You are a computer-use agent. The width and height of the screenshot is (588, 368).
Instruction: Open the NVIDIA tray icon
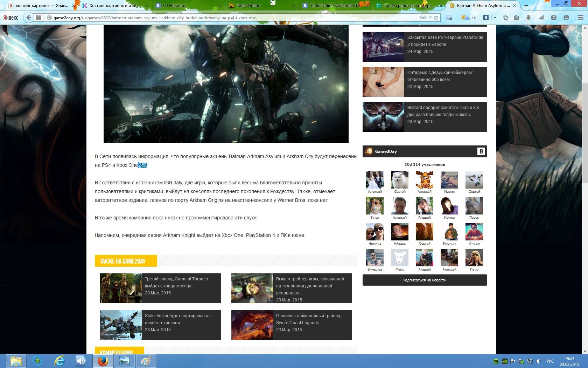pyautogui.click(x=504, y=361)
